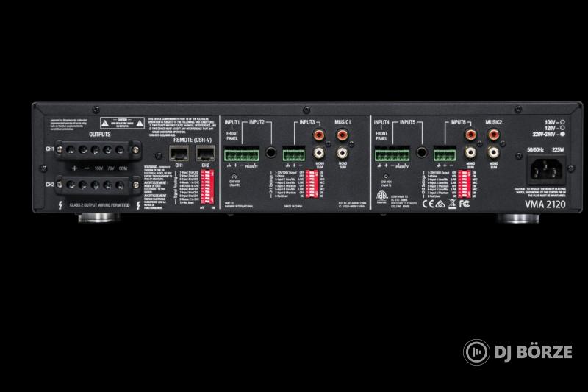Viewport: 588px width, 392px height.
Task: Select the 100V voltage indicator circle
Action: tap(562, 122)
